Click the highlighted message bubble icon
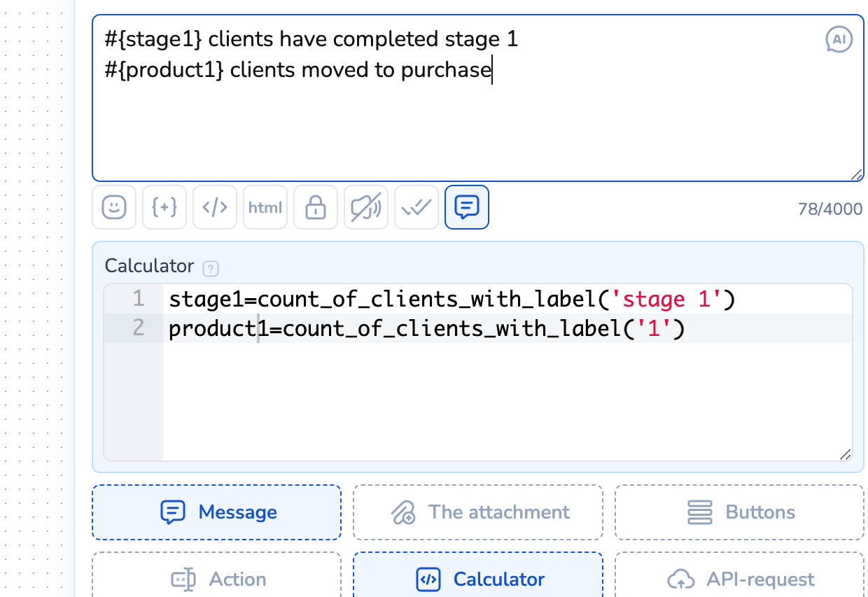The image size is (868, 597). tap(467, 207)
